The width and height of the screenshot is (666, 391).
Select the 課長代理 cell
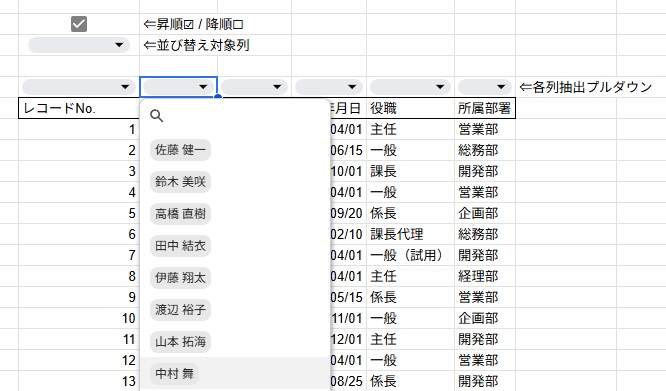tap(410, 234)
